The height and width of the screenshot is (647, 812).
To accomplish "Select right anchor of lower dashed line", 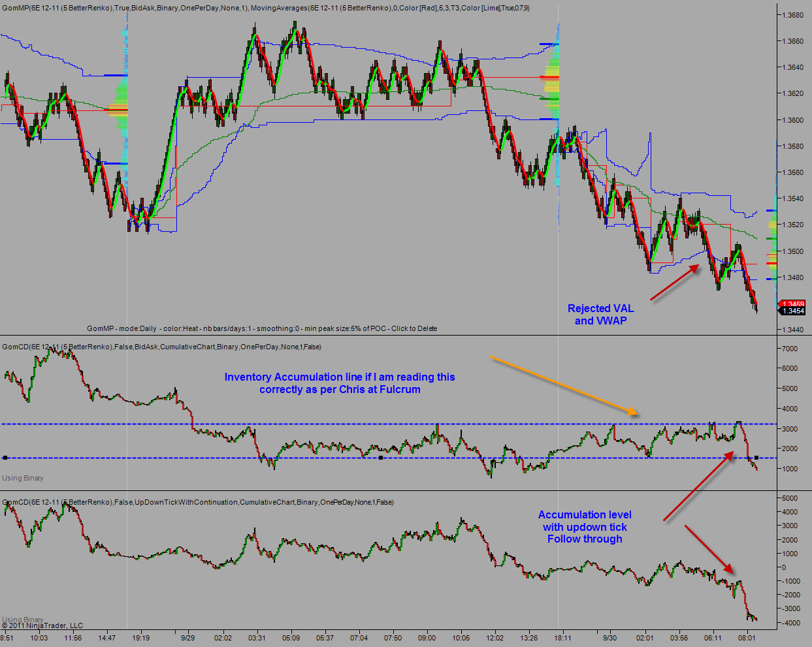I will [756, 458].
